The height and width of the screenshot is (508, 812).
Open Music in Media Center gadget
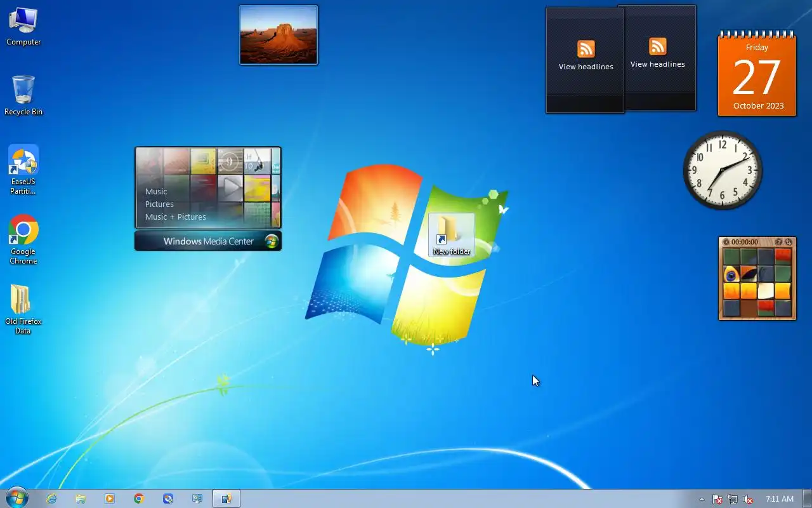[156, 191]
